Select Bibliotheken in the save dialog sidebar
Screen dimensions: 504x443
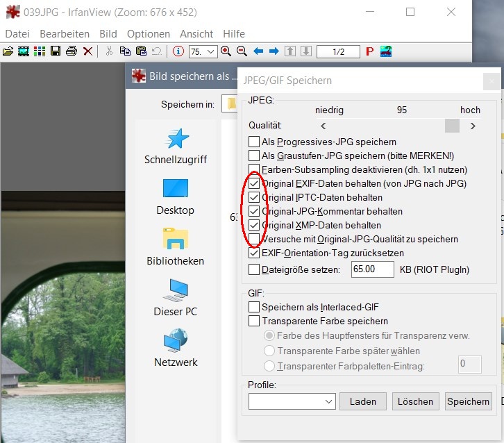[176, 247]
